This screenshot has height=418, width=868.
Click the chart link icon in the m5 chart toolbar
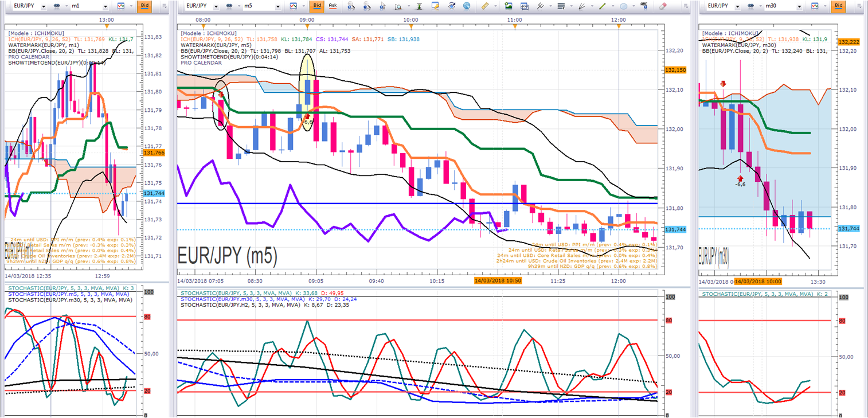[229, 6]
